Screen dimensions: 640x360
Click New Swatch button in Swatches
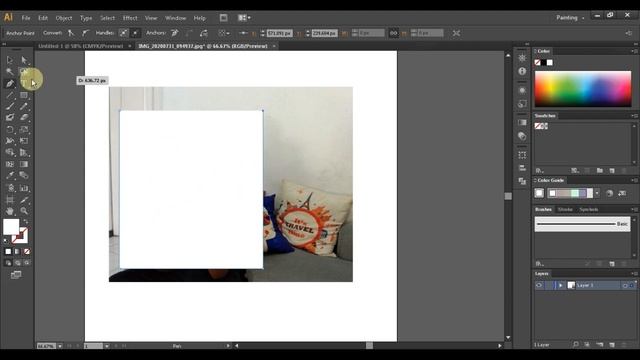coord(612,171)
